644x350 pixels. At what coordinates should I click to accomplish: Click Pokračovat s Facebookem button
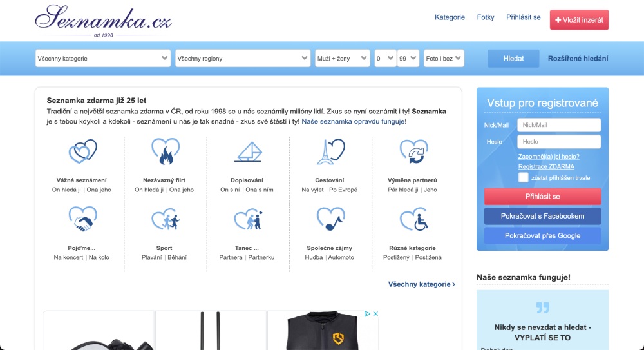click(542, 216)
